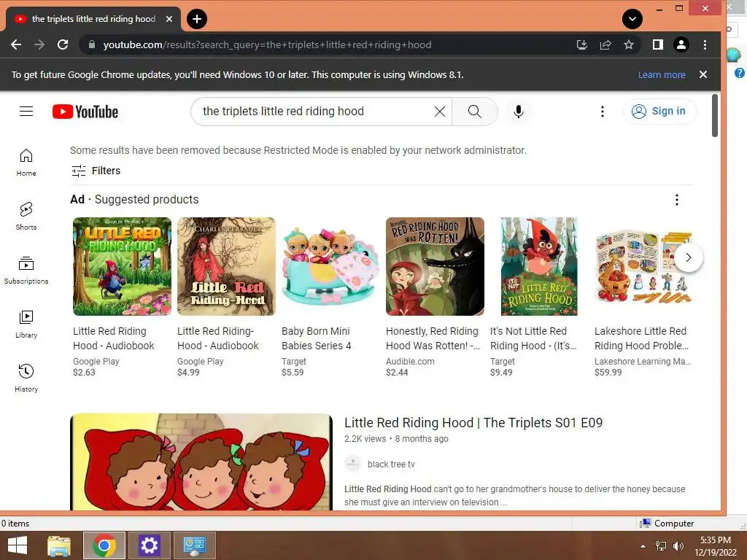Click the Audible.com seller text
The height and width of the screenshot is (560, 747).
(x=410, y=362)
